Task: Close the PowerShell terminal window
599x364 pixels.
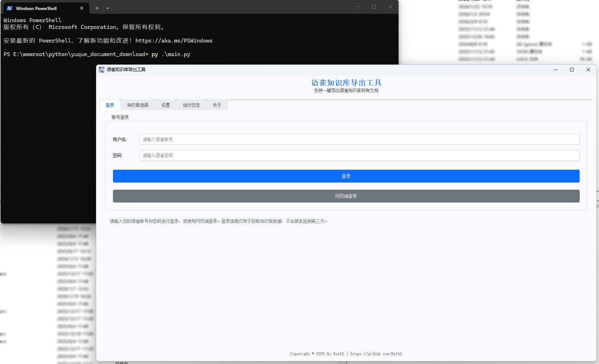Action: click(390, 7)
